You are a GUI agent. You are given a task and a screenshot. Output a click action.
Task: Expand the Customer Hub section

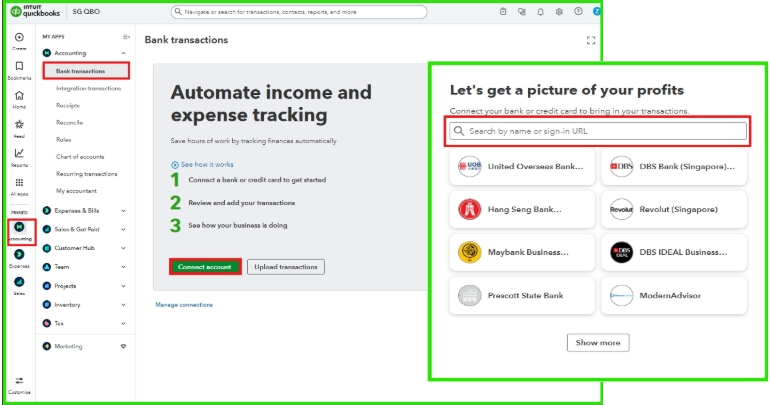pyautogui.click(x=123, y=248)
